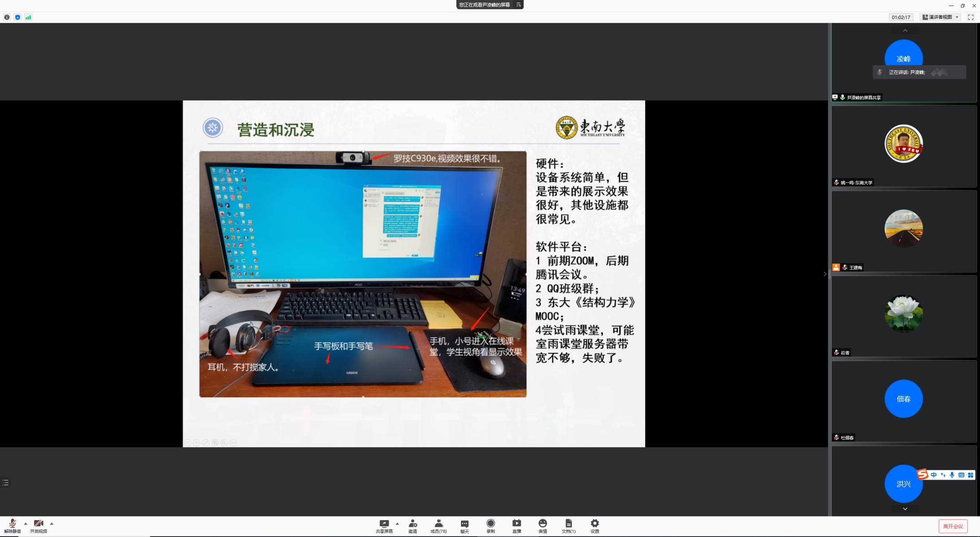Open the 表情 emoji reactions
Image resolution: width=980 pixels, height=537 pixels.
pos(543,526)
